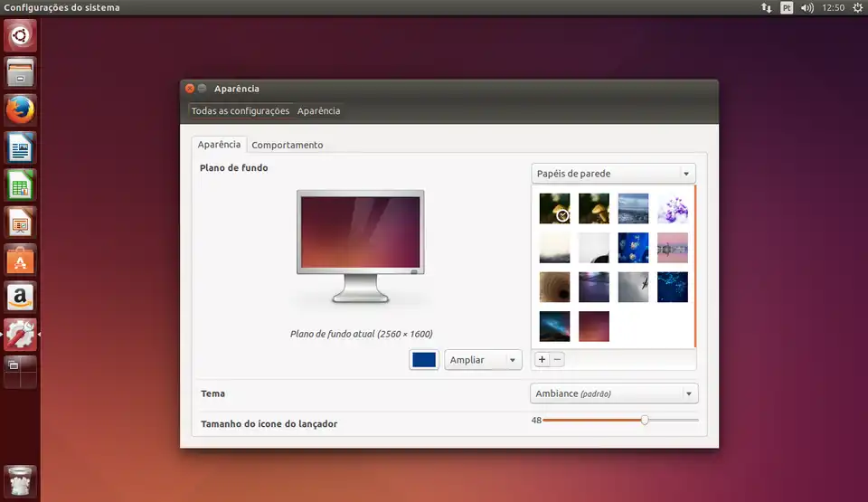Select the foggy white landscape wallpaper
The image size is (868, 502).
point(554,248)
